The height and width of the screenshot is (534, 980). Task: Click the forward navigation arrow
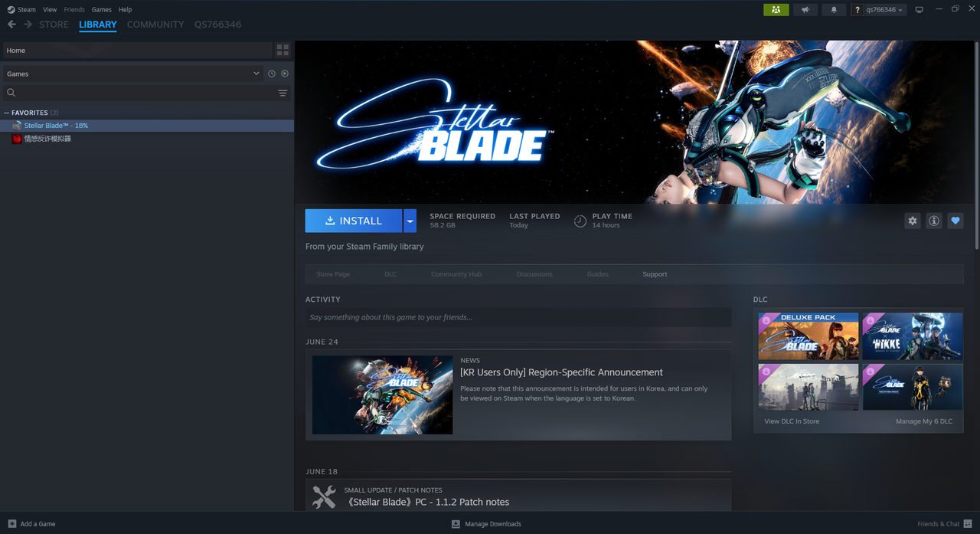(28, 25)
